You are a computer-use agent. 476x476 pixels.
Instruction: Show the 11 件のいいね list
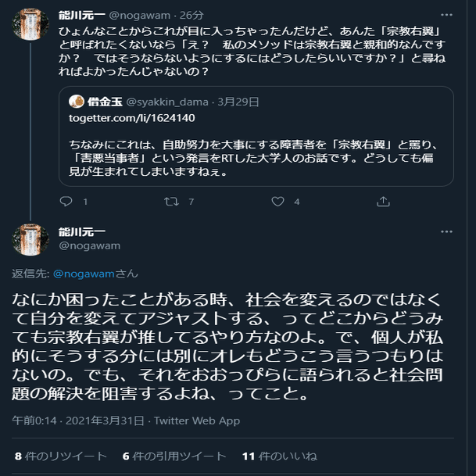point(279,456)
